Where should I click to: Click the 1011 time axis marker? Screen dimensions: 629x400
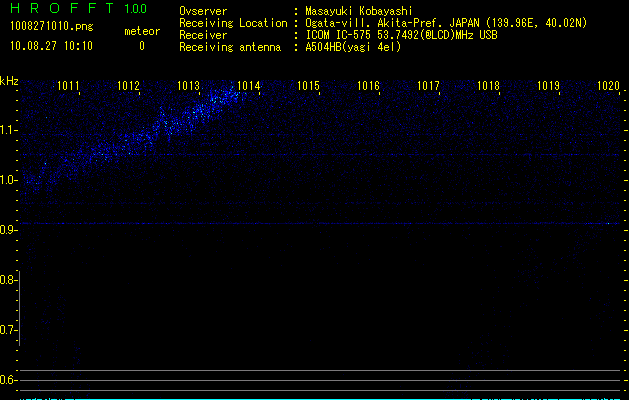[x=68, y=86]
